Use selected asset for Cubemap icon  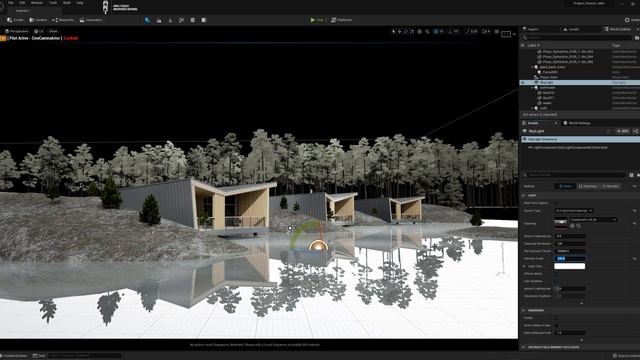pyautogui.click(x=572, y=226)
